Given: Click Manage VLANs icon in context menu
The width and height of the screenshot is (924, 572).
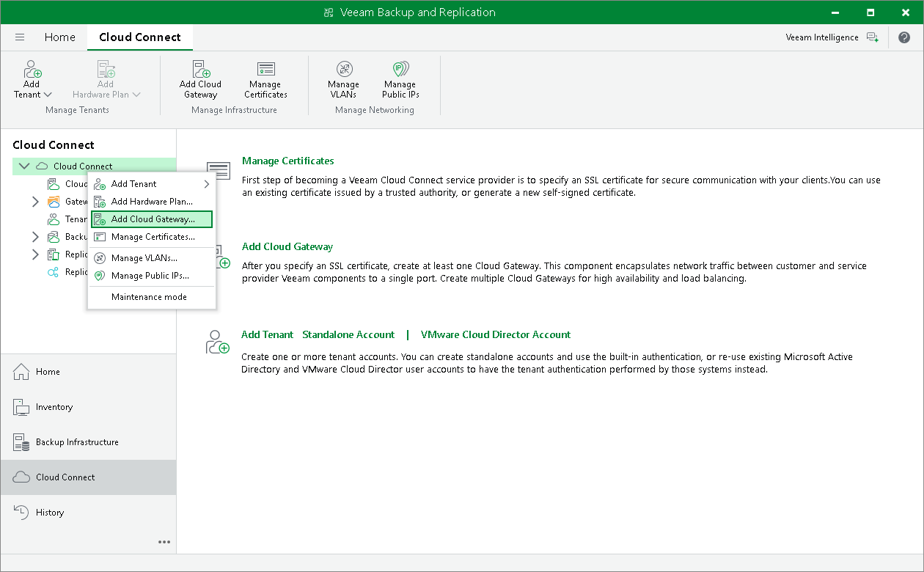Looking at the screenshot, I should [100, 258].
